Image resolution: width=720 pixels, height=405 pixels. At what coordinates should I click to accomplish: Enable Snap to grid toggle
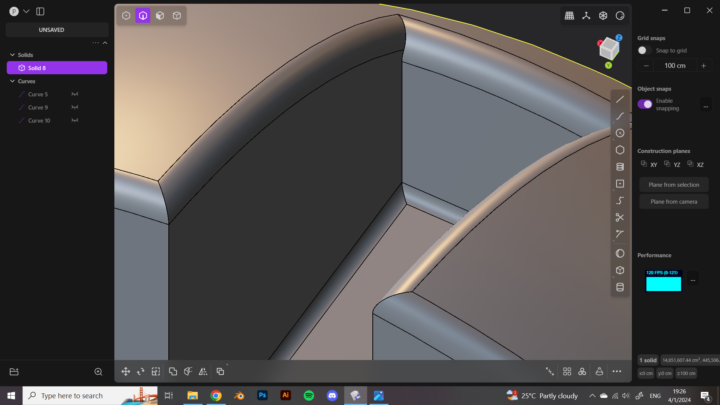[645, 50]
